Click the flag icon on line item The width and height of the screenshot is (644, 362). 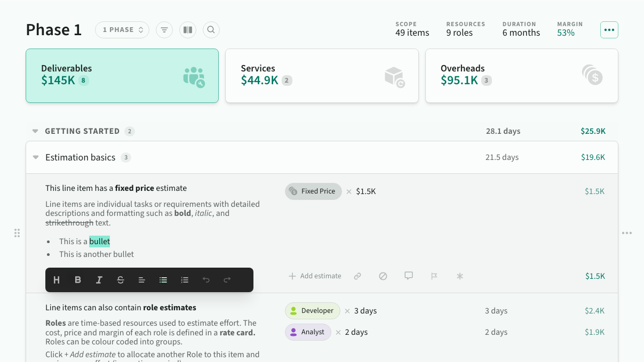(434, 276)
